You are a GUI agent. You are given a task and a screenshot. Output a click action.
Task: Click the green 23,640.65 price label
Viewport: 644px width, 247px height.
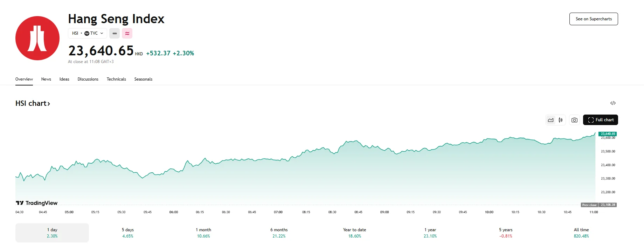click(607, 133)
